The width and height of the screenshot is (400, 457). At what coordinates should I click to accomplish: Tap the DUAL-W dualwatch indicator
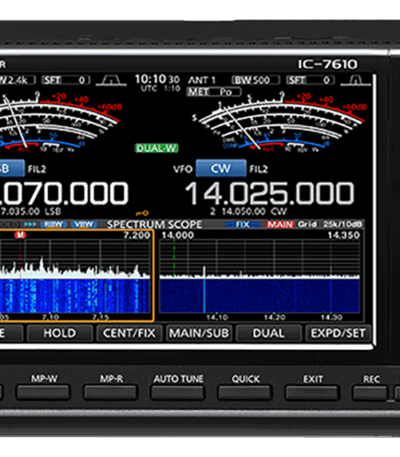tap(157, 148)
